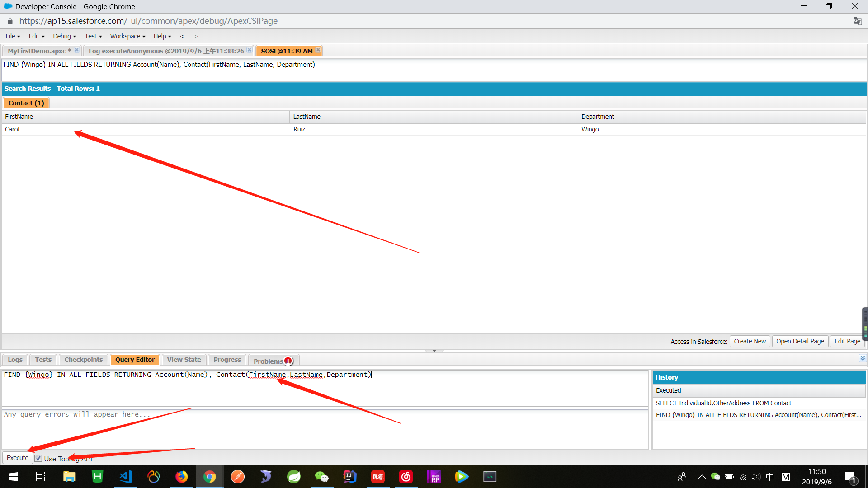Image resolution: width=868 pixels, height=488 pixels.
Task: Click the Create New button
Action: pyautogui.click(x=750, y=341)
